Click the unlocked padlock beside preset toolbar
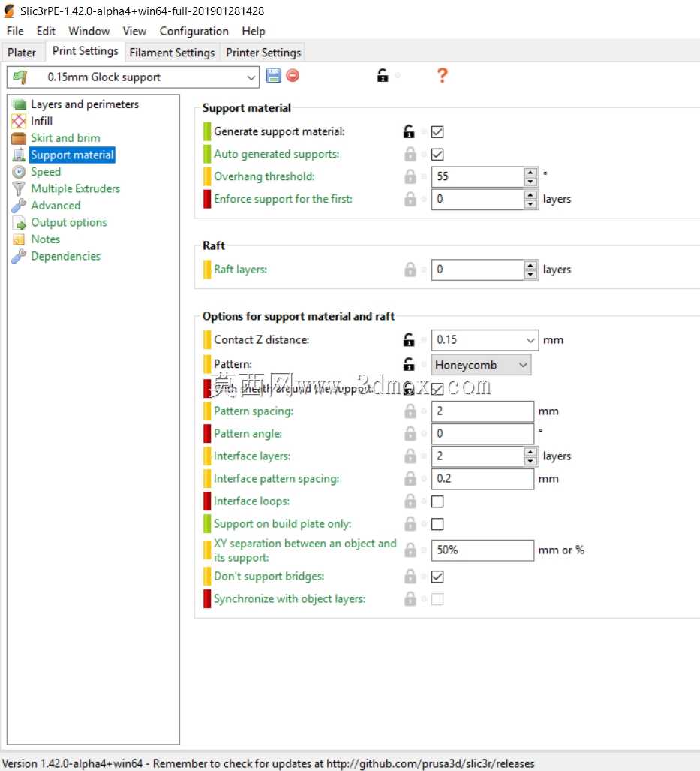 pos(383,75)
